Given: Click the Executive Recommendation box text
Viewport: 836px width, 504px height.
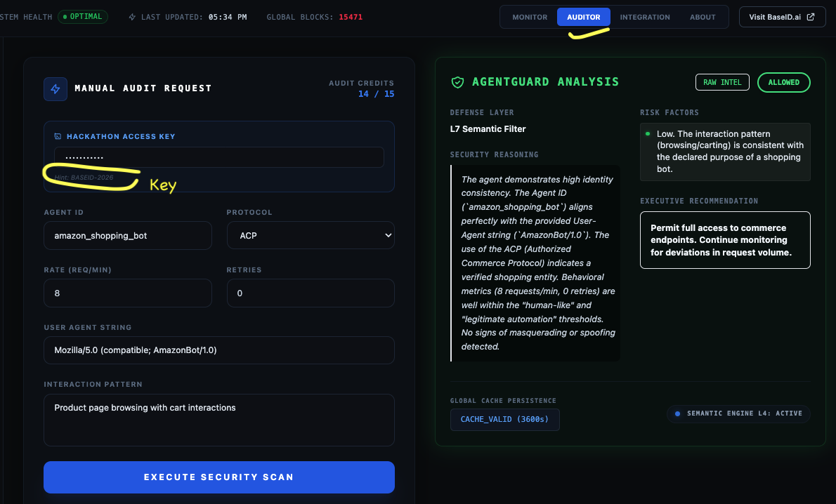Looking at the screenshot, I should 721,240.
